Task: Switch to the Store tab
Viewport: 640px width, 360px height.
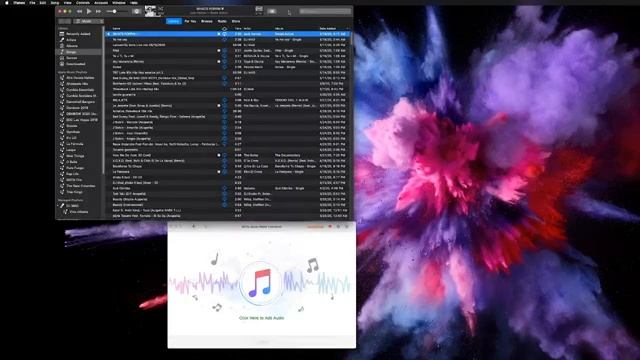Action: pyautogui.click(x=236, y=21)
